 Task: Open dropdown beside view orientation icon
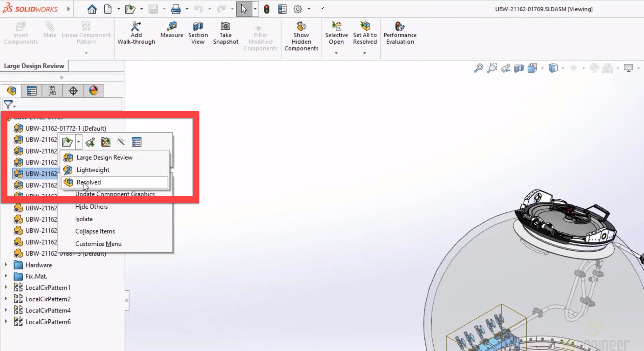click(542, 68)
